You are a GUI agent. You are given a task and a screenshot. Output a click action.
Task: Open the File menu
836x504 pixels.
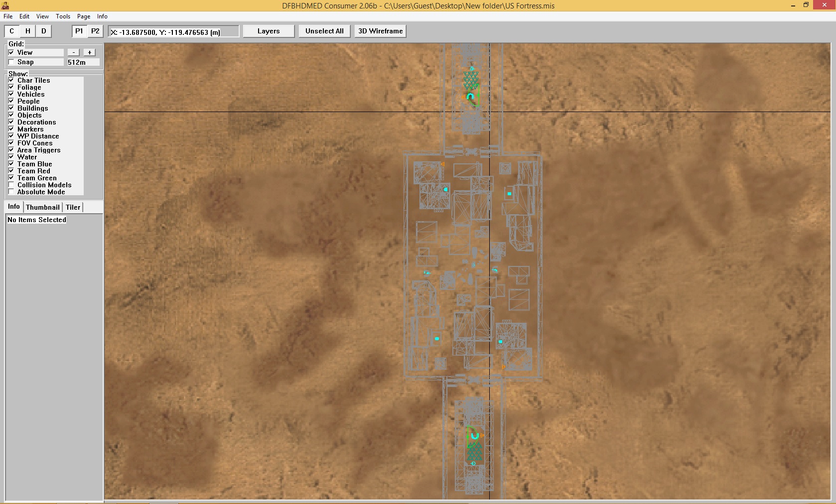8,16
